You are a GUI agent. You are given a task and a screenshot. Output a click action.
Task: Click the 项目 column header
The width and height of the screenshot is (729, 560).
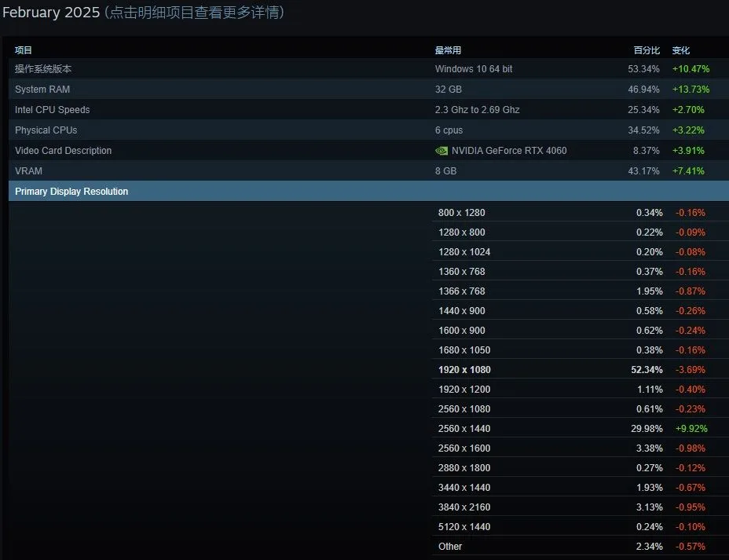(x=24, y=50)
